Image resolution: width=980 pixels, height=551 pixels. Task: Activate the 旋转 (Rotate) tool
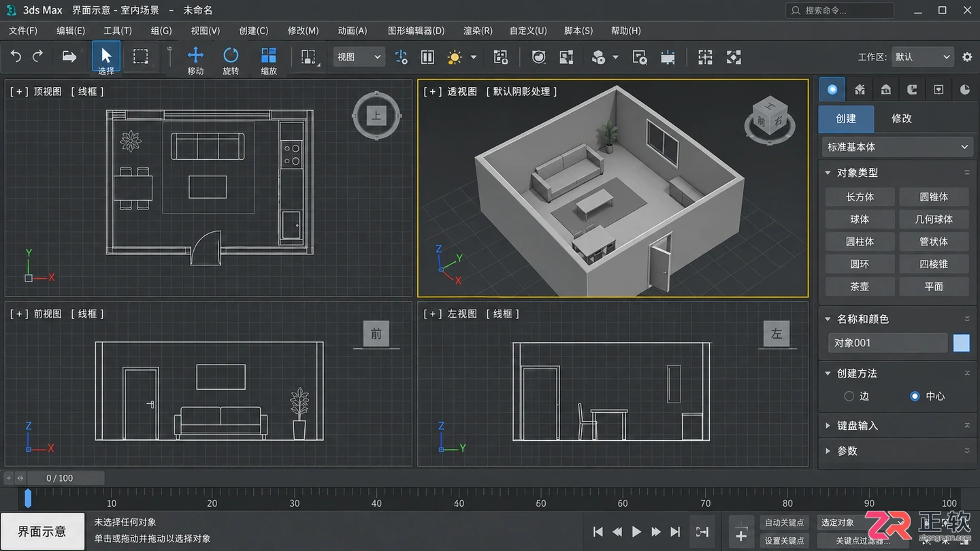coord(231,61)
